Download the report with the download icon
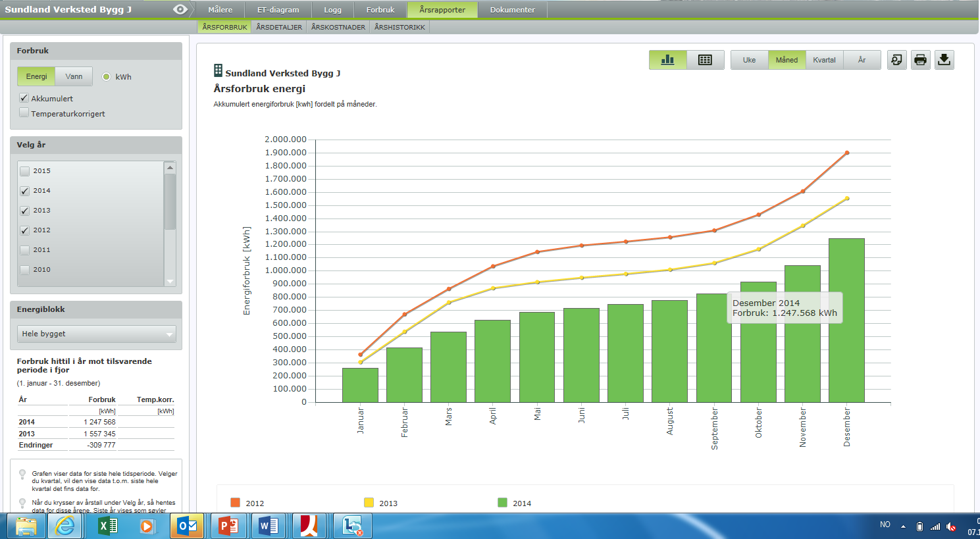This screenshot has height=539, width=980. point(944,60)
